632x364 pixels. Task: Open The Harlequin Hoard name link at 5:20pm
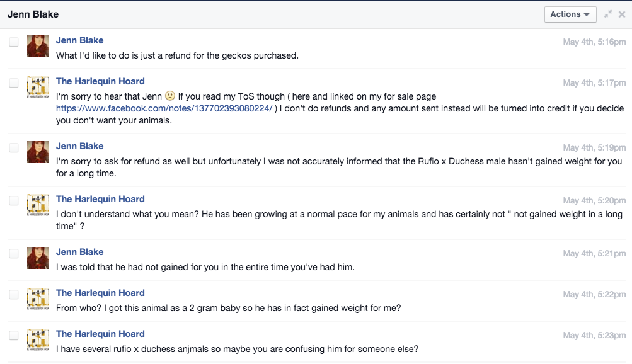pyautogui.click(x=100, y=199)
